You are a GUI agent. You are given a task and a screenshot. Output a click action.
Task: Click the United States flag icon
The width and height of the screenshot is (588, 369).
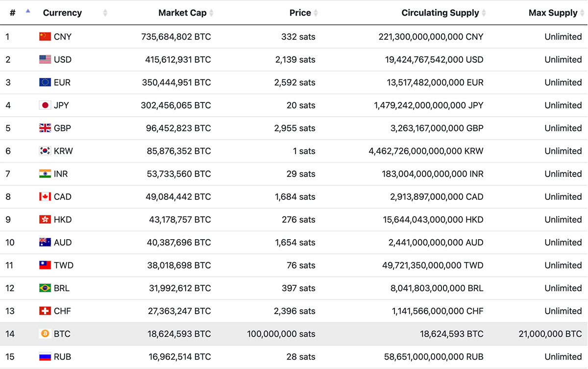[45, 59]
